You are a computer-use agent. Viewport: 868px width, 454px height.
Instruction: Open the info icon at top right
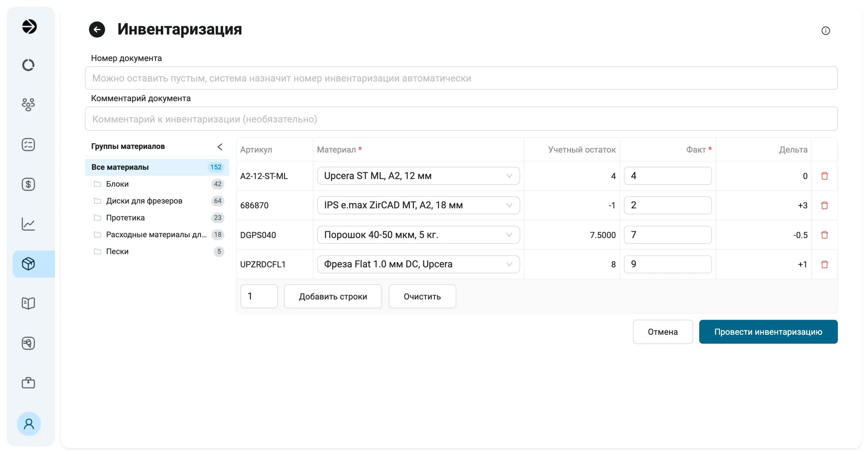(825, 31)
